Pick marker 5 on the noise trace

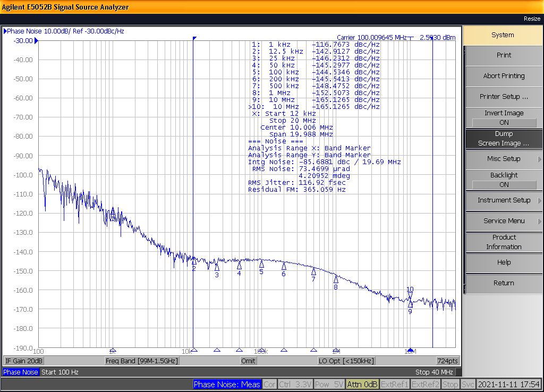[261, 264]
